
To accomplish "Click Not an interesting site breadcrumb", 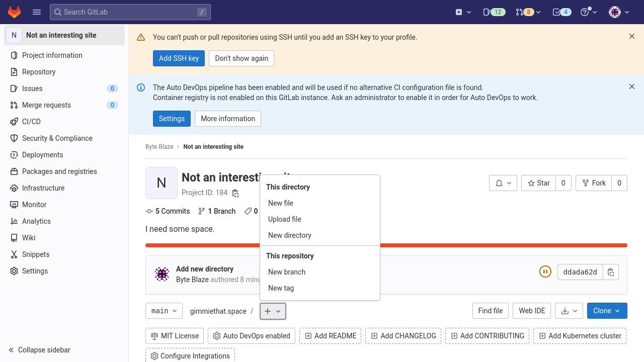I will 213,147.
